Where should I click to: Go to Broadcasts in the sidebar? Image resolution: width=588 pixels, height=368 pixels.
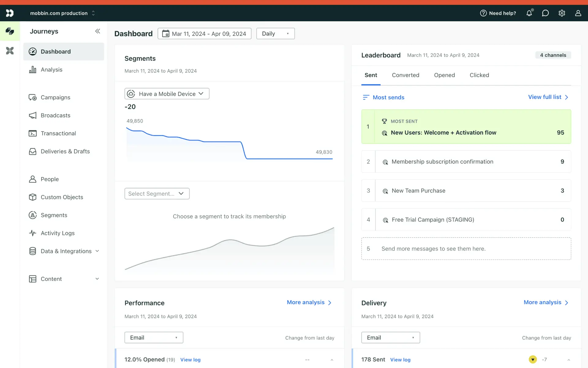[x=55, y=115]
